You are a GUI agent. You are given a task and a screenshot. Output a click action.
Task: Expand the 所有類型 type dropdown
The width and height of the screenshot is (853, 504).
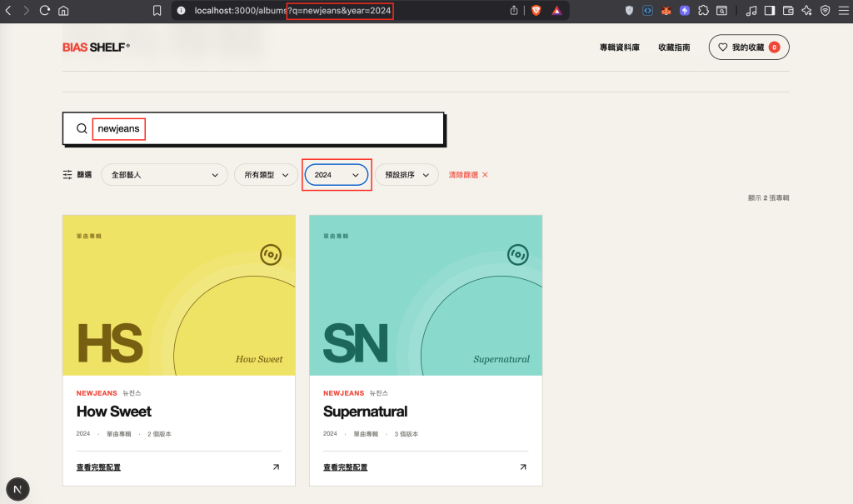coord(266,175)
